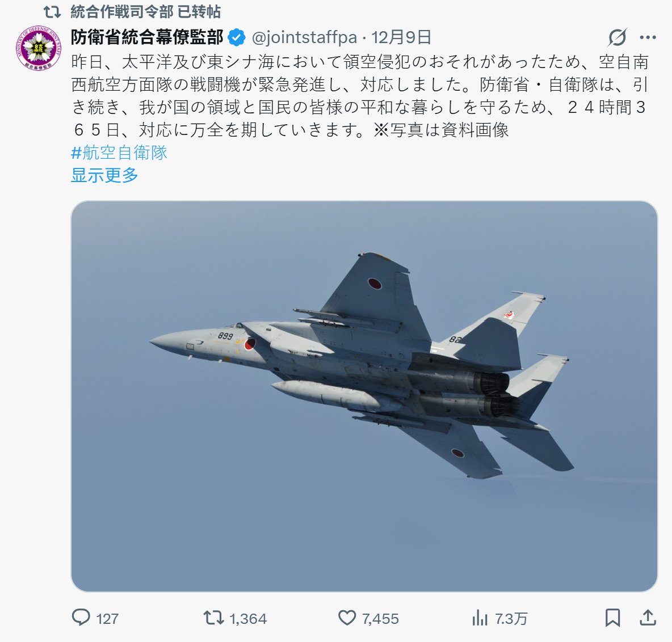Click the reply speech bubble icon
672x642 pixels.
point(81,618)
